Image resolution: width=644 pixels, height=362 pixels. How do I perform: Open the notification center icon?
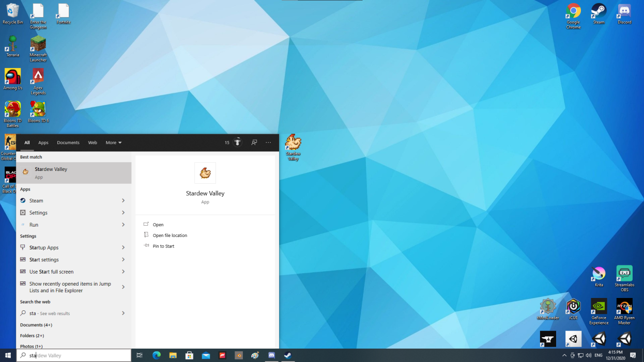click(x=633, y=355)
